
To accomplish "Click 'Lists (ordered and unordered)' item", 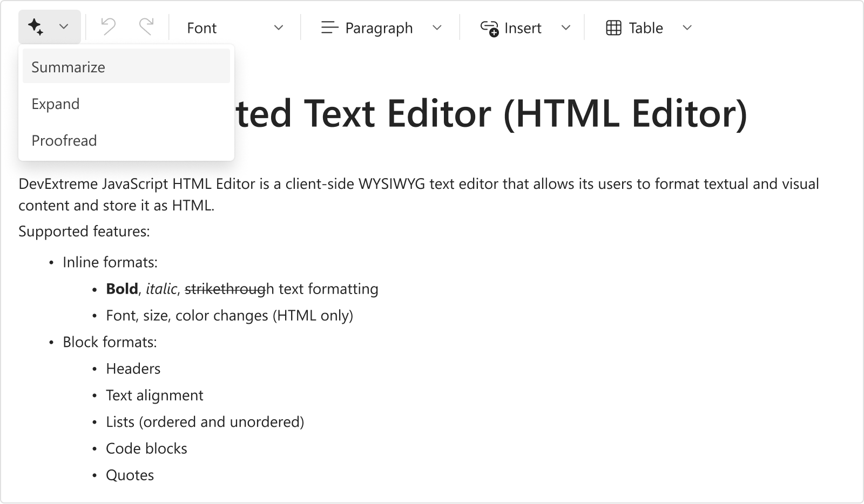I will (205, 422).
